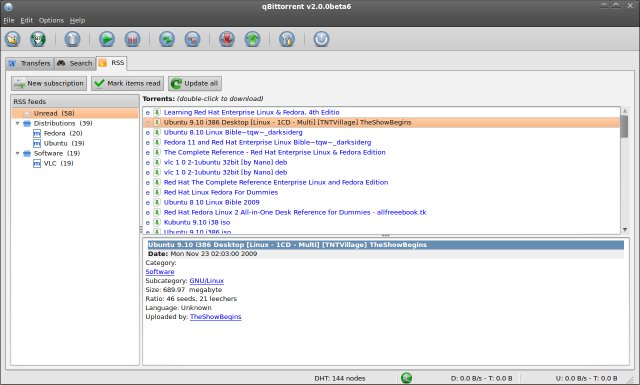Click the pause all torrents icon

pyautogui.click(x=192, y=39)
